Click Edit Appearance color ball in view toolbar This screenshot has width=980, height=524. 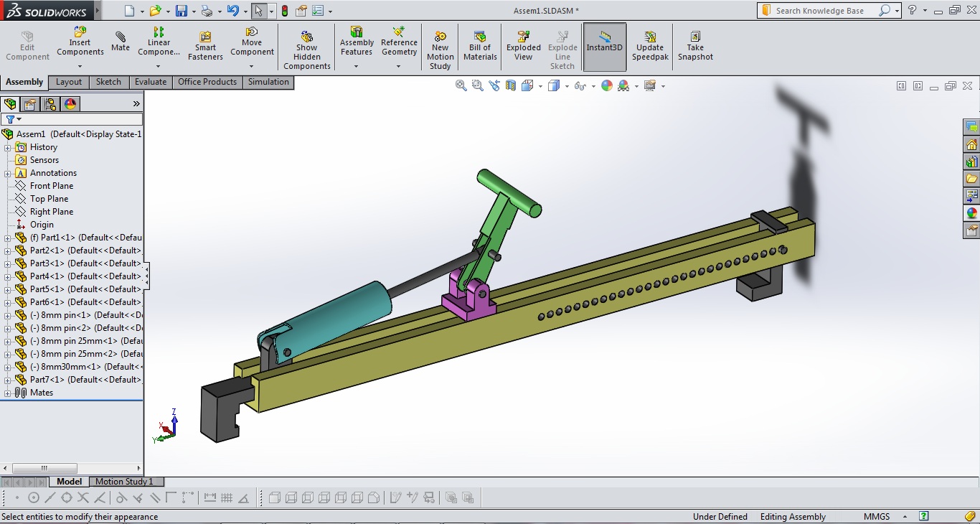(x=607, y=85)
